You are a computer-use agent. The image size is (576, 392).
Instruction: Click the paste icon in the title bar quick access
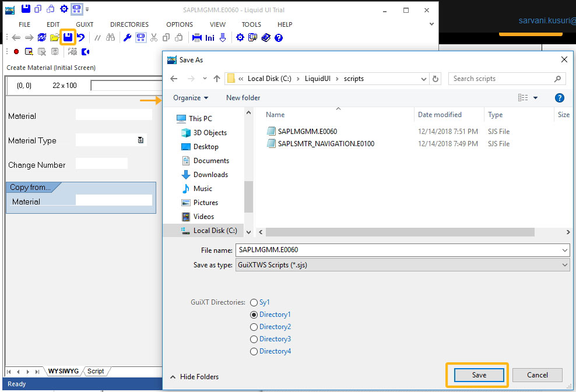click(x=51, y=9)
